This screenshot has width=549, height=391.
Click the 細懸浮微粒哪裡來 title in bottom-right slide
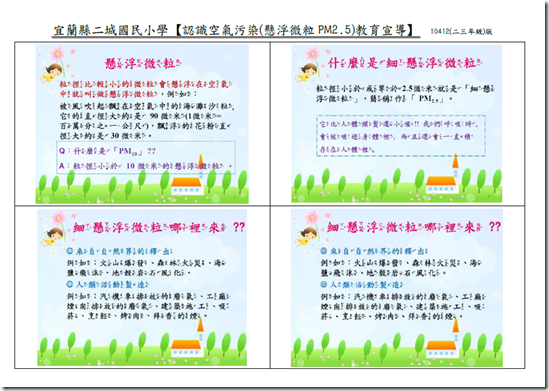tap(414, 227)
